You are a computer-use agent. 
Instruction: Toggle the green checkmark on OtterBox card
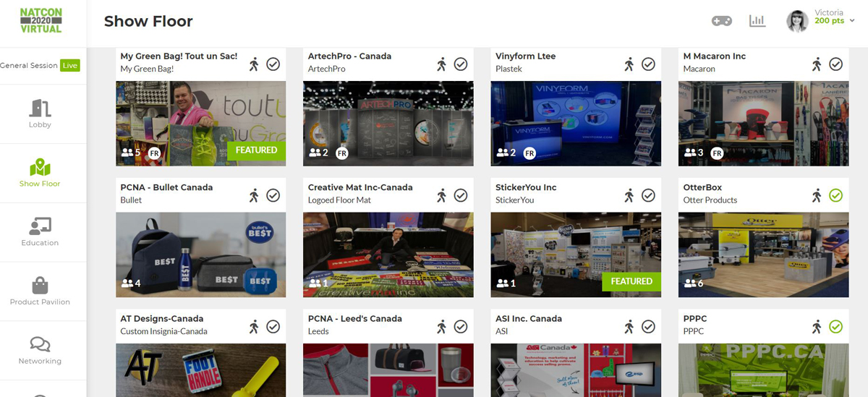[x=835, y=195]
